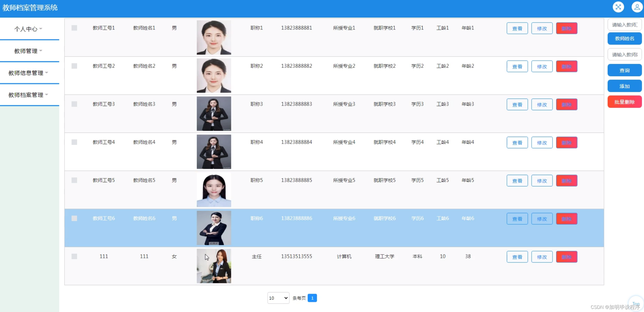This screenshot has width=644, height=312.
Task: Click the Top scroll-to-top button
Action: click(x=636, y=304)
